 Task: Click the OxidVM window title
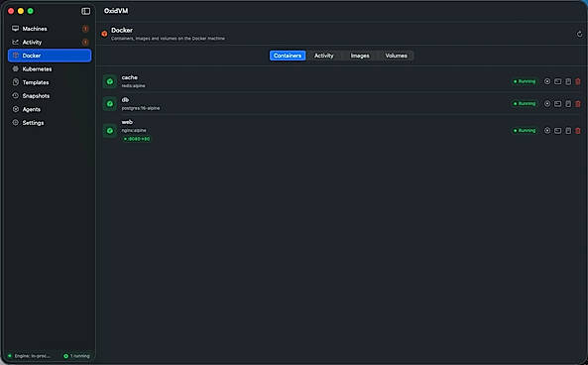click(116, 11)
